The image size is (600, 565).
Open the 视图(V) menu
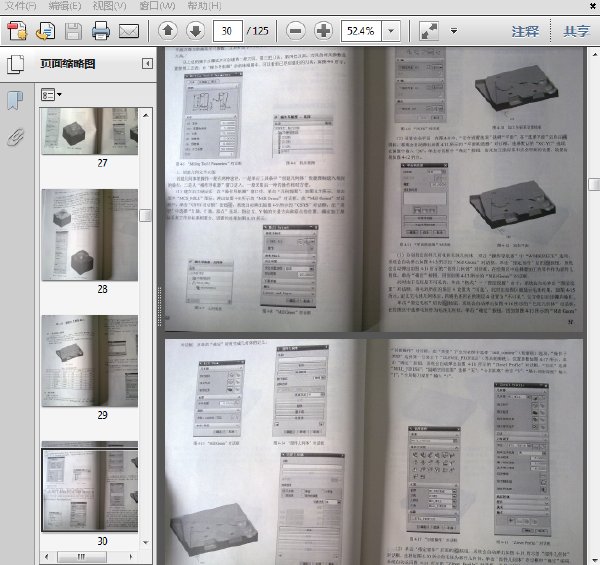(109, 6)
